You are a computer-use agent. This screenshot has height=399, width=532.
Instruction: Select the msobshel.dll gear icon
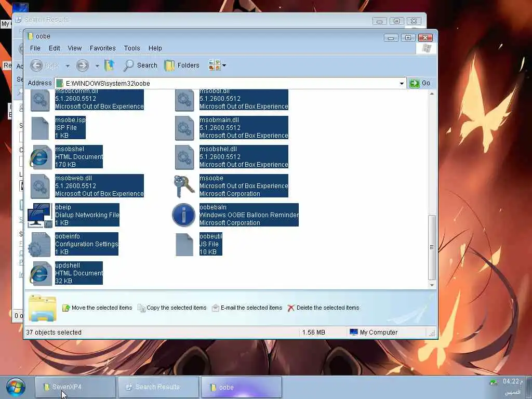point(184,157)
